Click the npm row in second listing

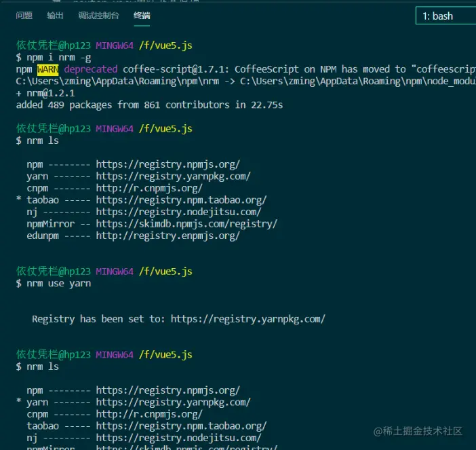134,390
